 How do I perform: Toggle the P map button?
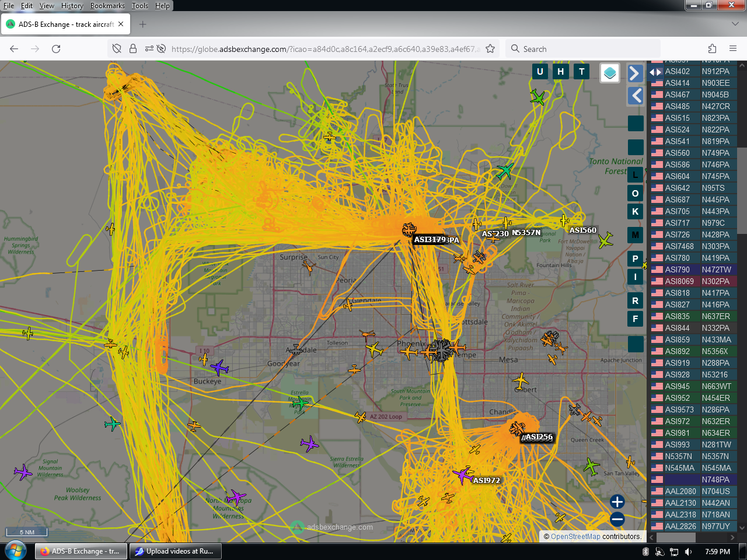point(636,258)
